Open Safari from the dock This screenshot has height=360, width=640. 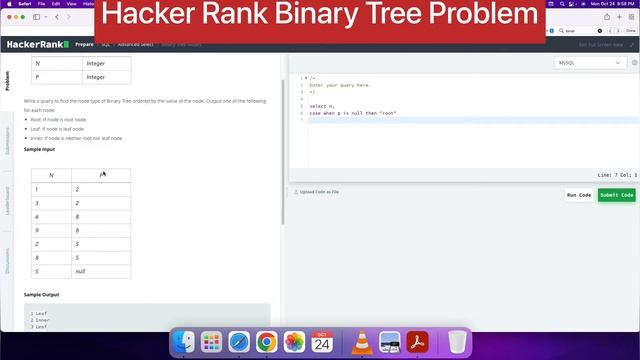click(239, 342)
